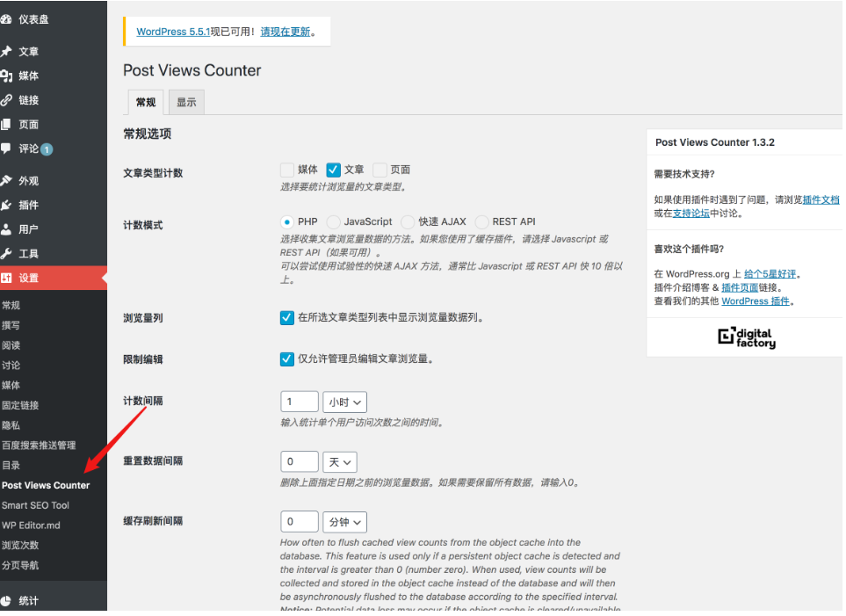Click the 设置 settings slider icon
This screenshot has height=616, width=846.
coord(6,278)
